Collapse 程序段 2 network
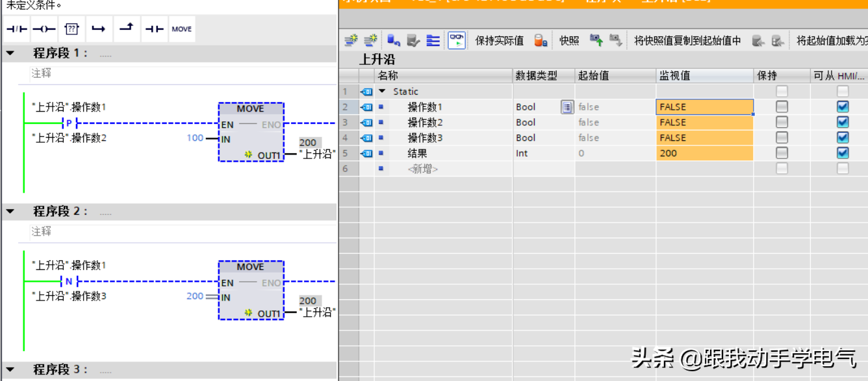The width and height of the screenshot is (868, 381). [x=10, y=212]
